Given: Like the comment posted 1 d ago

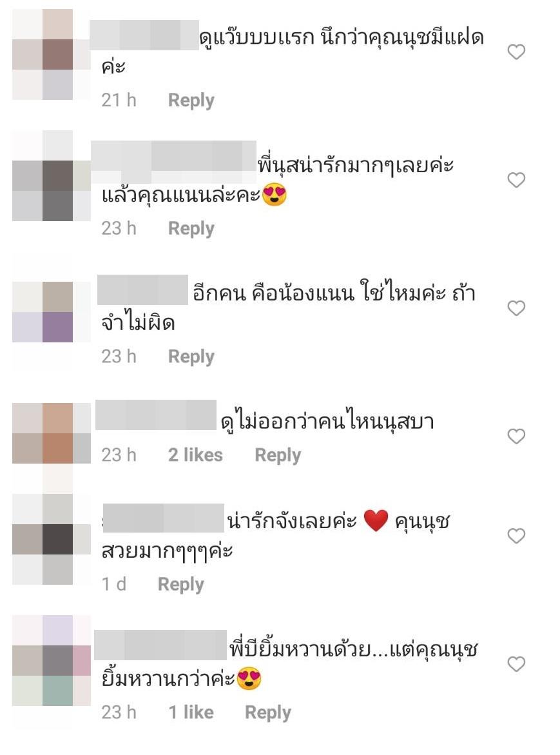Looking at the screenshot, I should tap(516, 535).
